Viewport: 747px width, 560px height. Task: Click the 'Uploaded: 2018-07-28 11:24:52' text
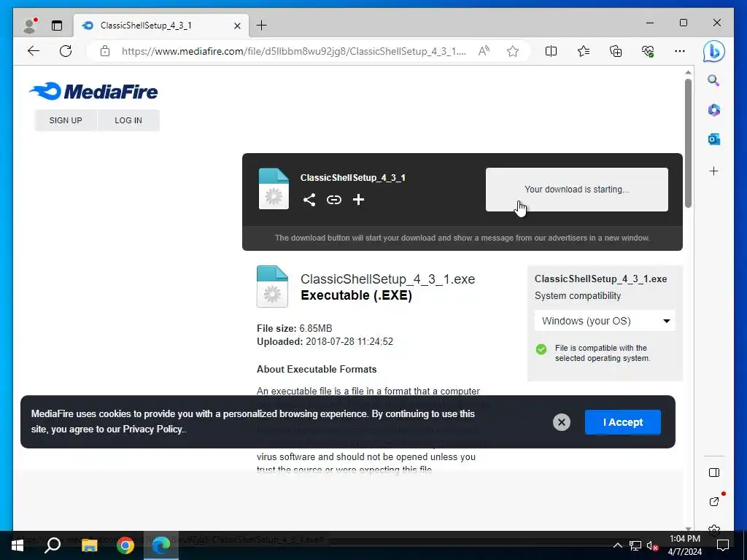click(x=325, y=341)
